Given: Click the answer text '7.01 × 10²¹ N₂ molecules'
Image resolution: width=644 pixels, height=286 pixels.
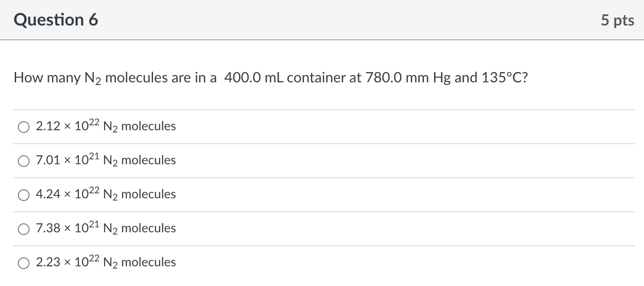Looking at the screenshot, I should pos(106,161).
